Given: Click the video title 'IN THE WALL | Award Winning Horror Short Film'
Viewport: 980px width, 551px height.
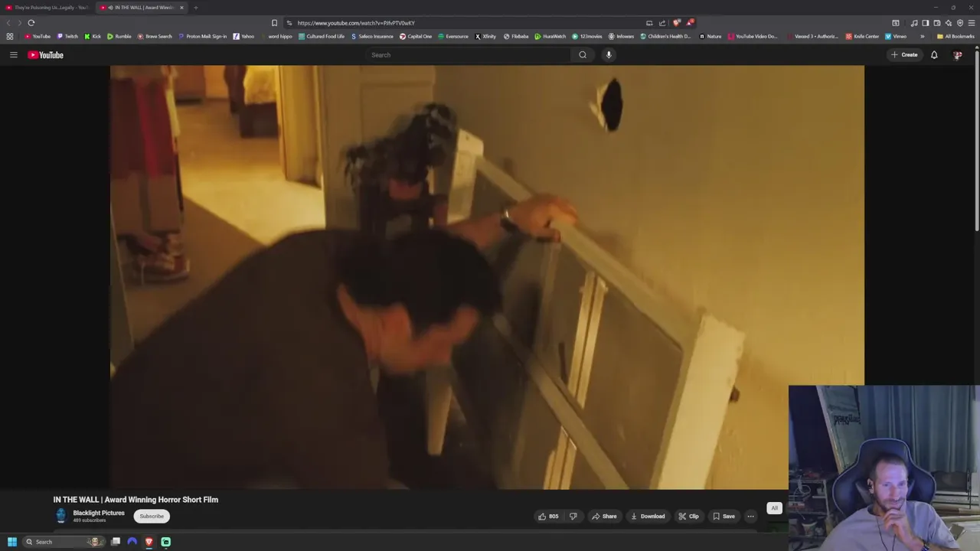Looking at the screenshot, I should point(136,500).
